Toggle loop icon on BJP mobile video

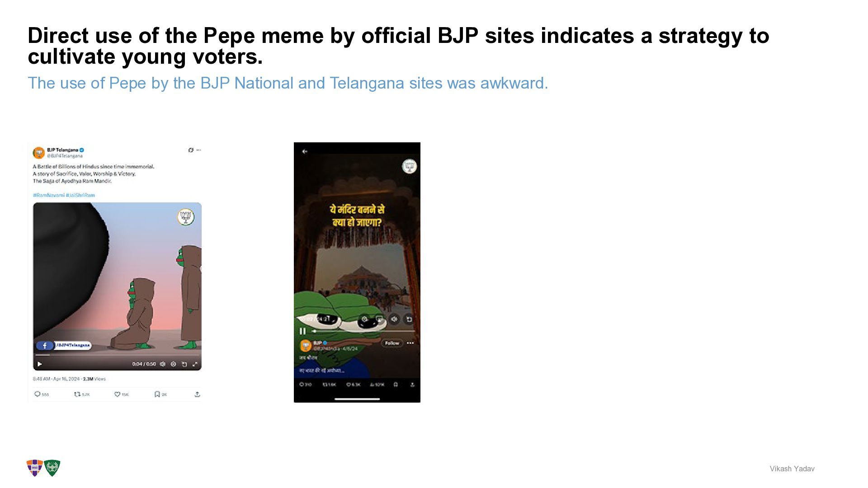pyautogui.click(x=408, y=319)
